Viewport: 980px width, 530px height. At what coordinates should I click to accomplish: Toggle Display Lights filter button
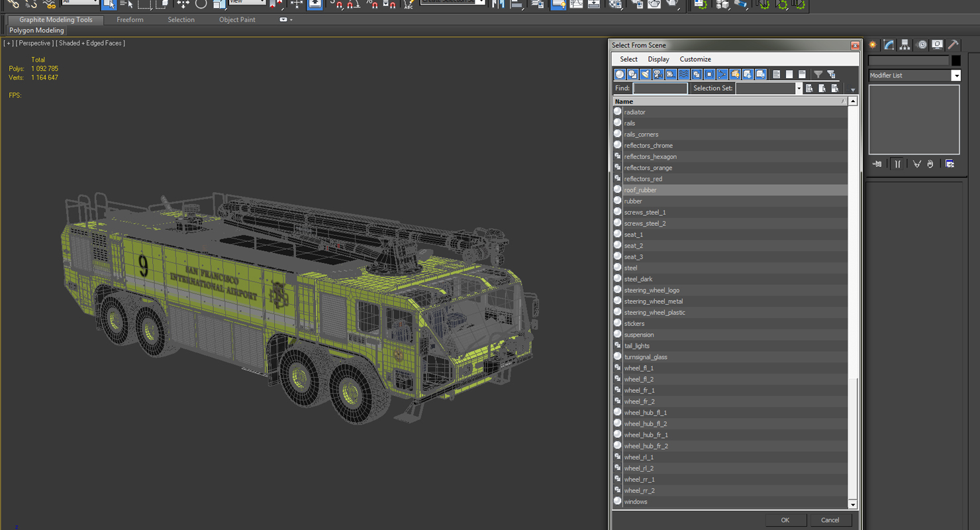[645, 74]
